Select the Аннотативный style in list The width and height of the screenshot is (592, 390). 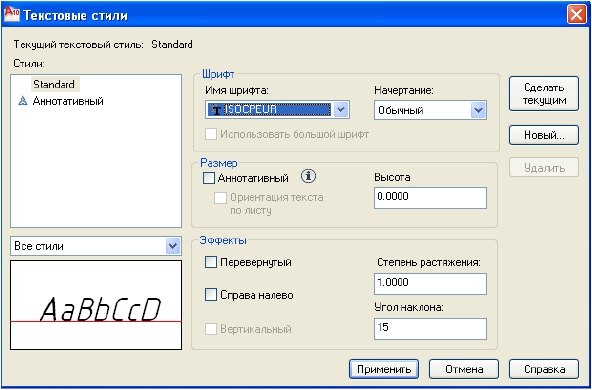68,101
